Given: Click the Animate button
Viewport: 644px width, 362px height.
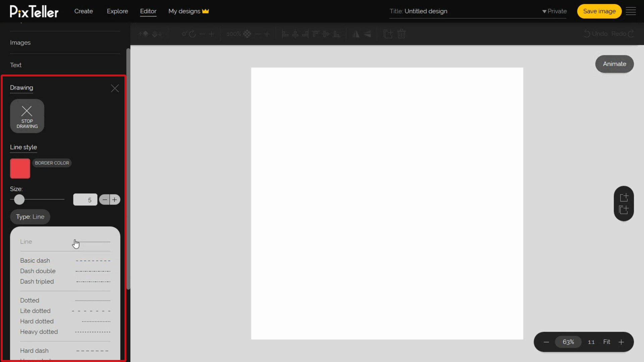Looking at the screenshot, I should point(614,64).
